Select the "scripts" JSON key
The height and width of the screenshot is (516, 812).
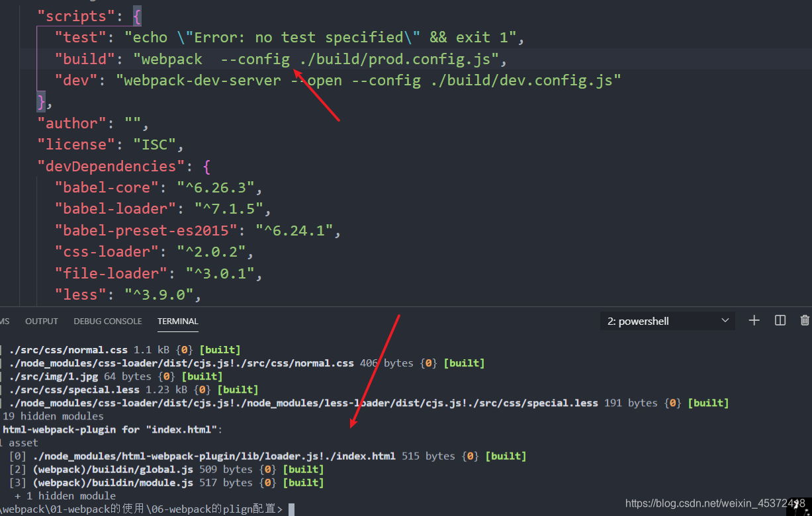click(83, 15)
